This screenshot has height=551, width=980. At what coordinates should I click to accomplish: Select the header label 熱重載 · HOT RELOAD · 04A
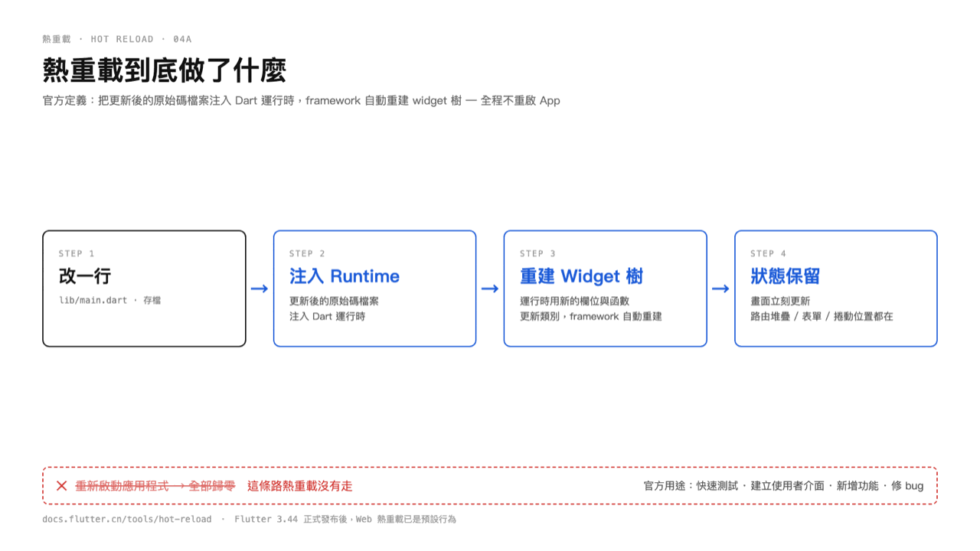pos(117,39)
